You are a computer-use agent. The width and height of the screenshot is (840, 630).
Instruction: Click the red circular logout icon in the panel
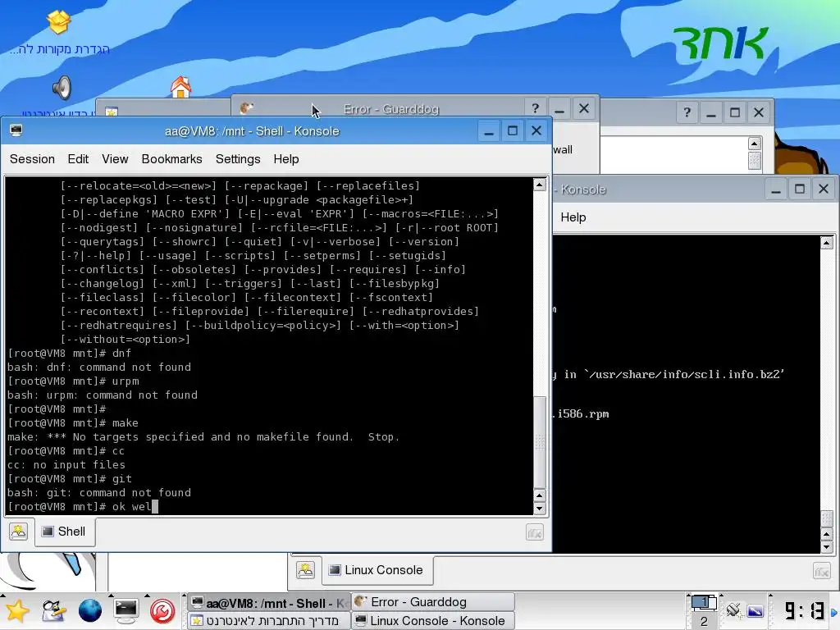[162, 611]
